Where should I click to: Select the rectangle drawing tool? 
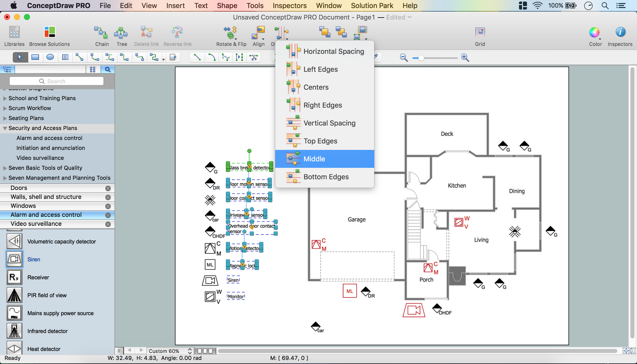point(35,57)
